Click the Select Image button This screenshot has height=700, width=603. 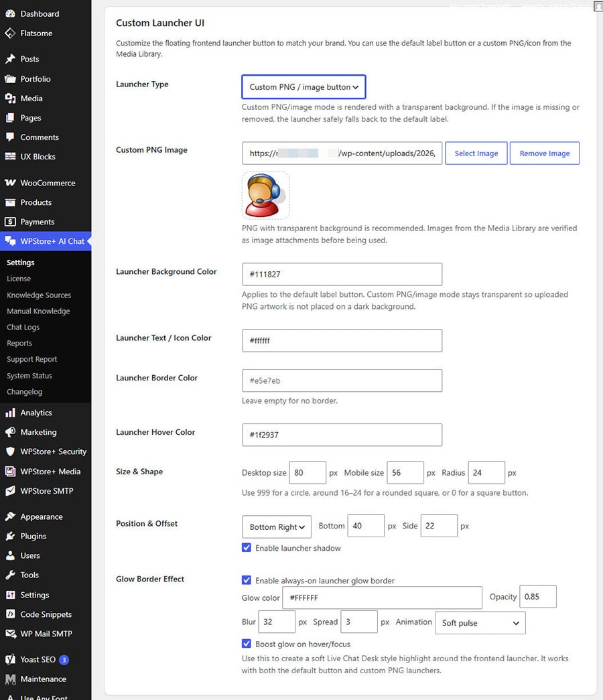[x=476, y=153]
